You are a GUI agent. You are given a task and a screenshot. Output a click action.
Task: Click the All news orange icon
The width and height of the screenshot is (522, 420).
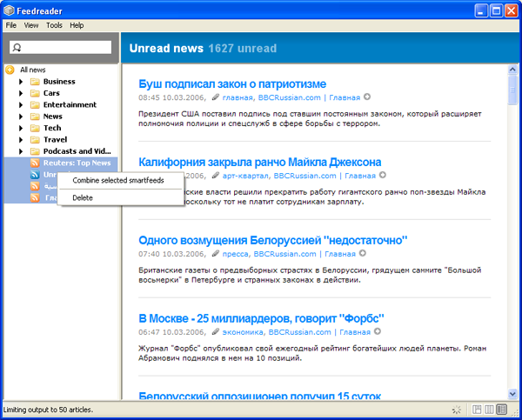[10, 70]
